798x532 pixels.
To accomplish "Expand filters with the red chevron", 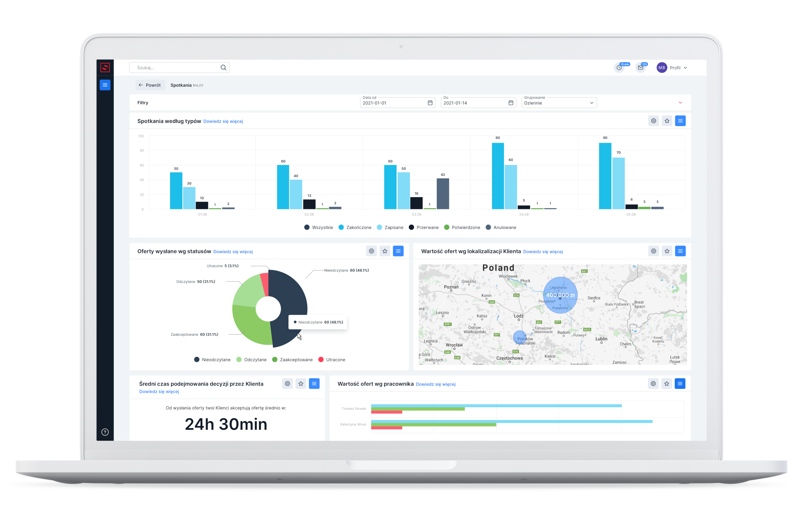I will (680, 102).
